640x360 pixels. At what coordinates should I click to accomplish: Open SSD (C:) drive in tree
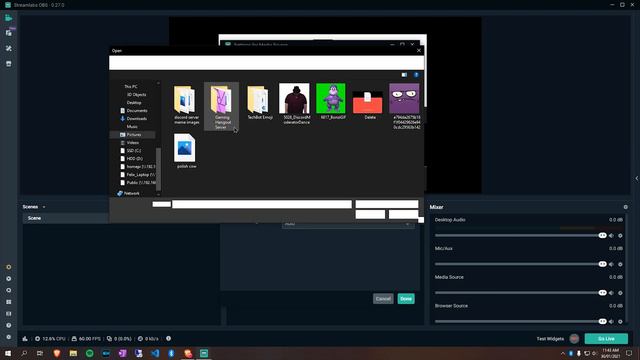click(131, 151)
